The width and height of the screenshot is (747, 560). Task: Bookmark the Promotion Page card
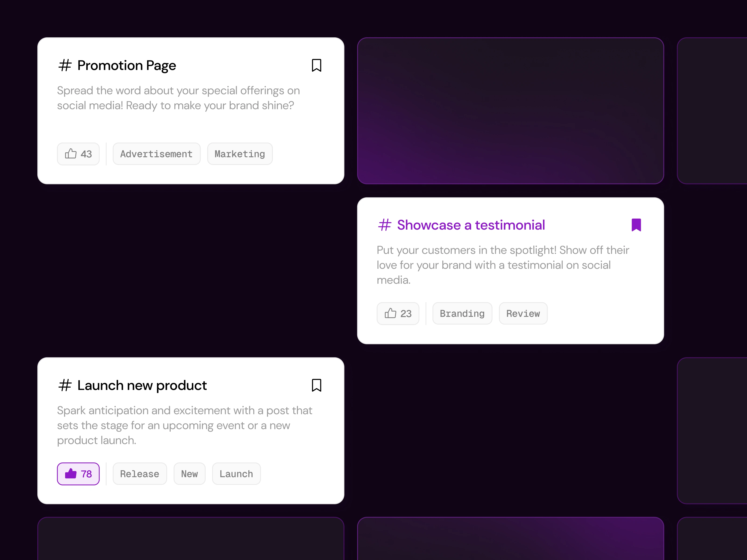[316, 65]
